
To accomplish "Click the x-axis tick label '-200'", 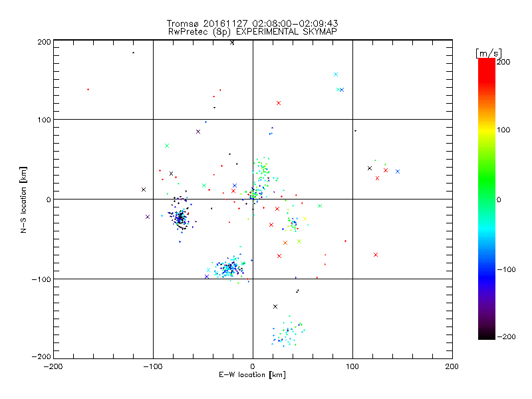I will [53, 366].
